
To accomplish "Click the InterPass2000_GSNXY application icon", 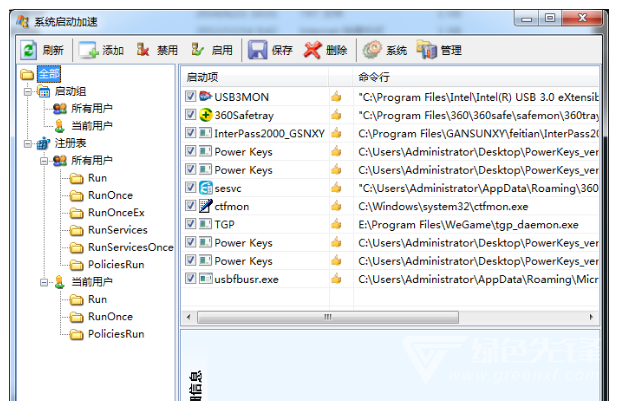I will 205,133.
